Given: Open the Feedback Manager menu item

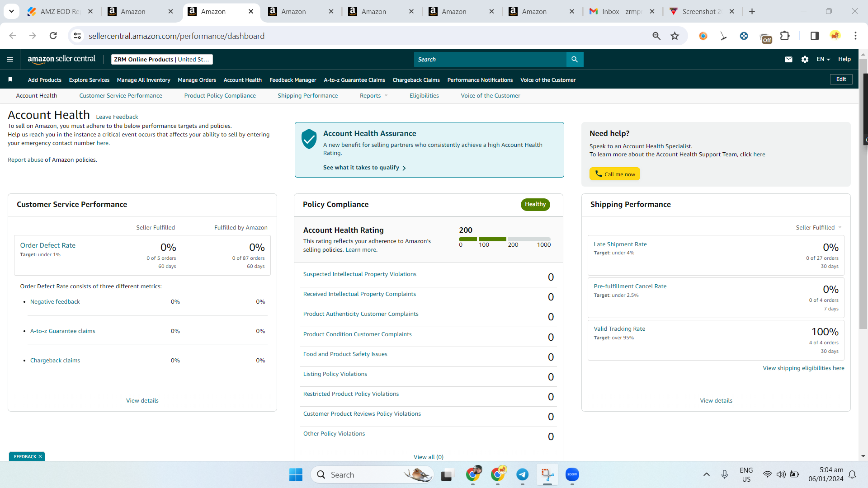Looking at the screenshot, I should click(x=293, y=80).
